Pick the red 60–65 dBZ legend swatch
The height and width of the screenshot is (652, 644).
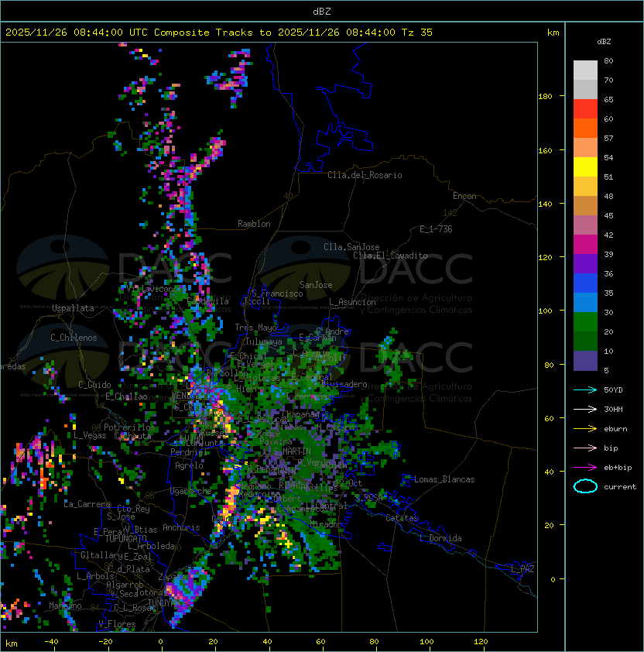point(585,108)
